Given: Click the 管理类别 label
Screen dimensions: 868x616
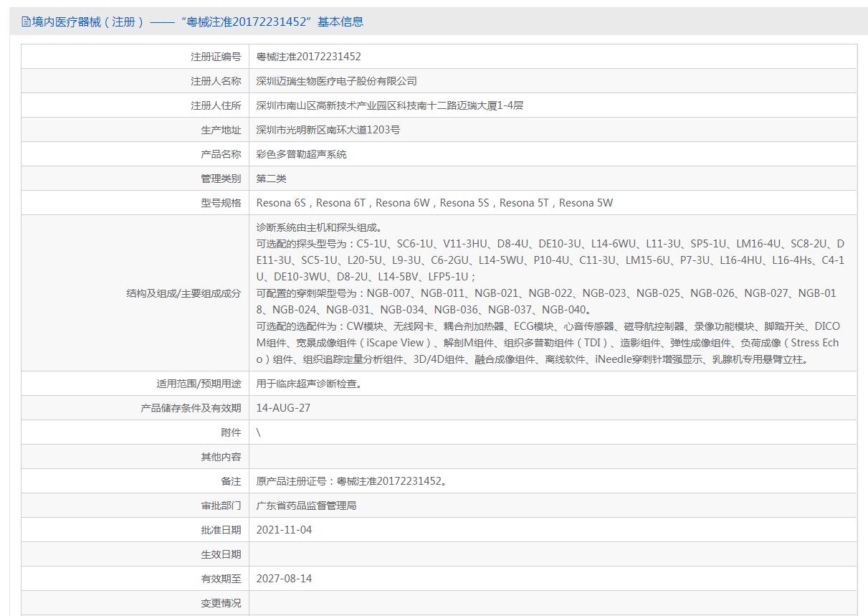Looking at the screenshot, I should [x=221, y=179].
